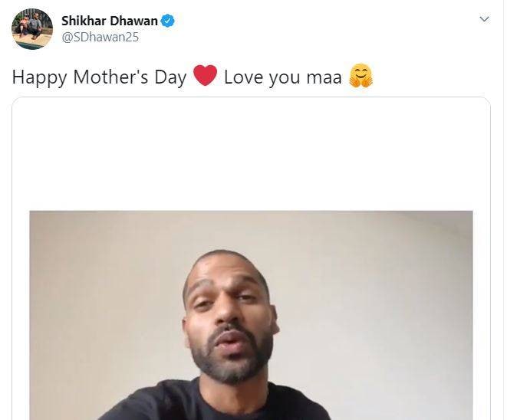Open Shikhar Dhawan's profile avatar
This screenshot has width=507, height=420.
(x=32, y=29)
